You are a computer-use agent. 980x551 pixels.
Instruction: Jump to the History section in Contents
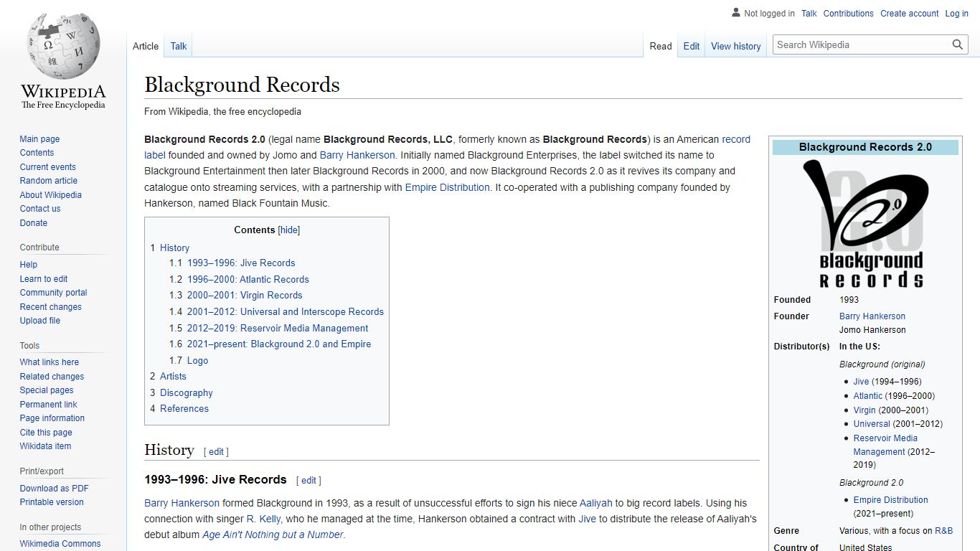174,248
